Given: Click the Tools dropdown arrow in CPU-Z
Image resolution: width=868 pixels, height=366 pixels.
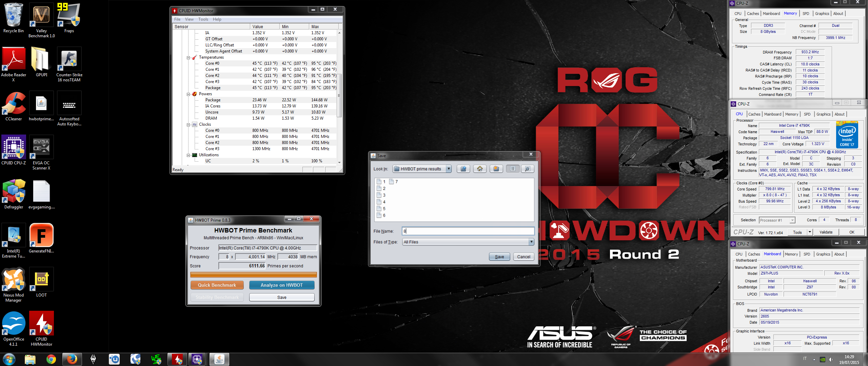Looking at the screenshot, I should point(810,232).
